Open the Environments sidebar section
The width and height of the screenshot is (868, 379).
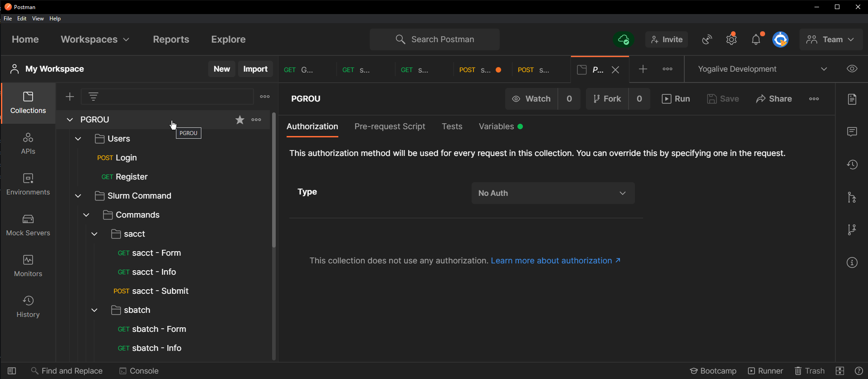point(28,184)
